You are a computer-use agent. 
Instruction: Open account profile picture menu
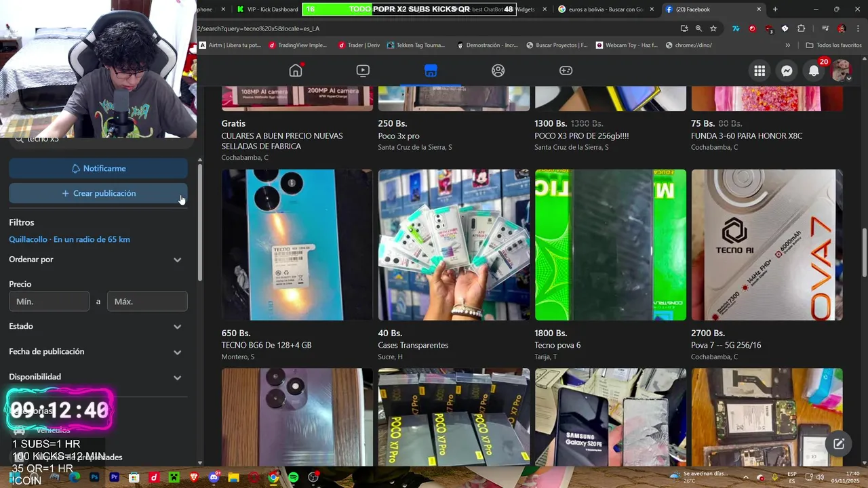[x=841, y=70]
